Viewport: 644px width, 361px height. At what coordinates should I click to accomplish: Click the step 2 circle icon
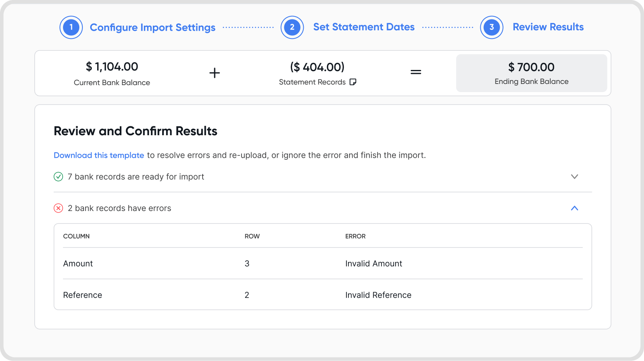[292, 27]
